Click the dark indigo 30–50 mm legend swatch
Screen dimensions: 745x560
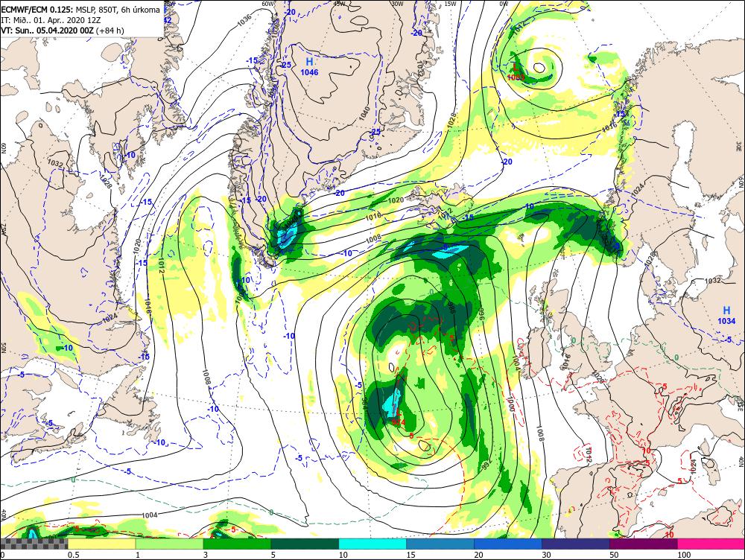[x=575, y=544]
